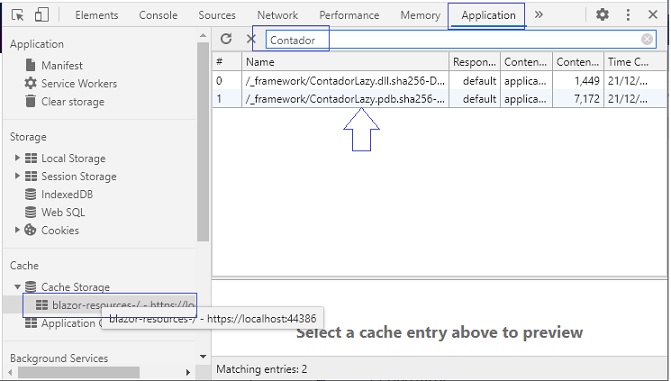
Task: Select Local Storage
Action: pyautogui.click(x=73, y=158)
